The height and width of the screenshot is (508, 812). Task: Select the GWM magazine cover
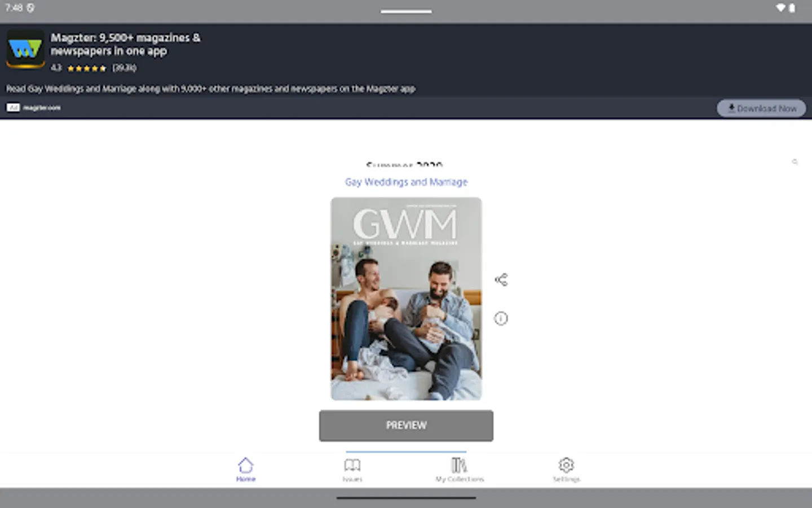pos(406,298)
